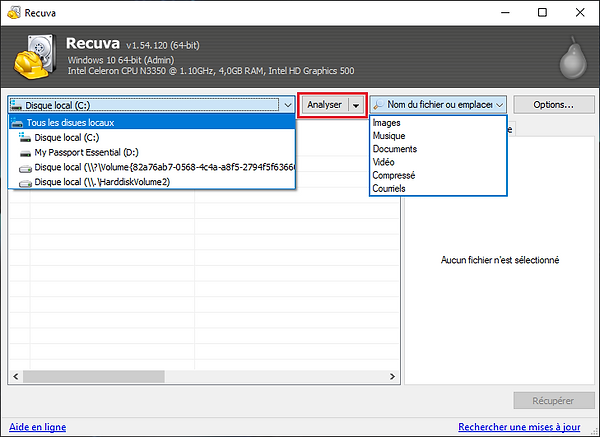The image size is (600, 437).
Task: Choose Disque local (C:) from the drive list
Action: tap(152, 137)
